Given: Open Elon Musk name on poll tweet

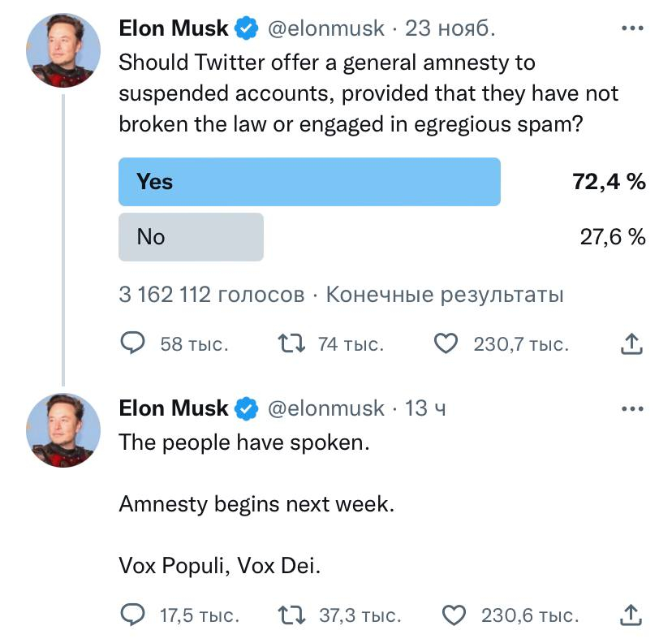Looking at the screenshot, I should point(173,28).
